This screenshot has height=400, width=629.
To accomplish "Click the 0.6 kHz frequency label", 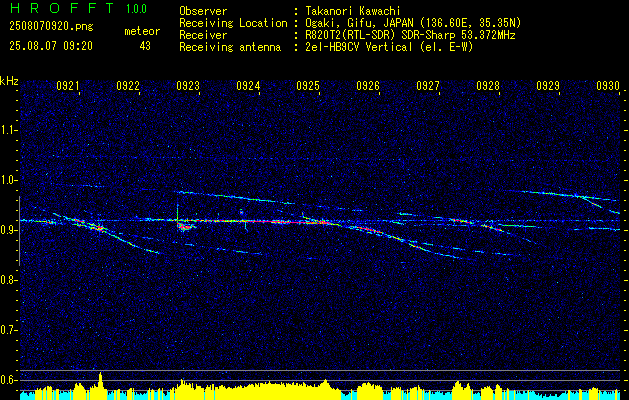I will (8, 380).
